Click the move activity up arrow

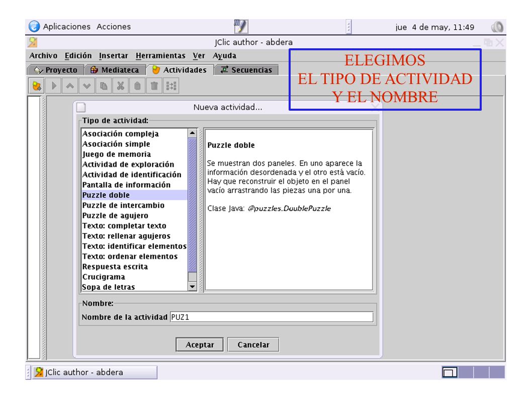tap(70, 86)
